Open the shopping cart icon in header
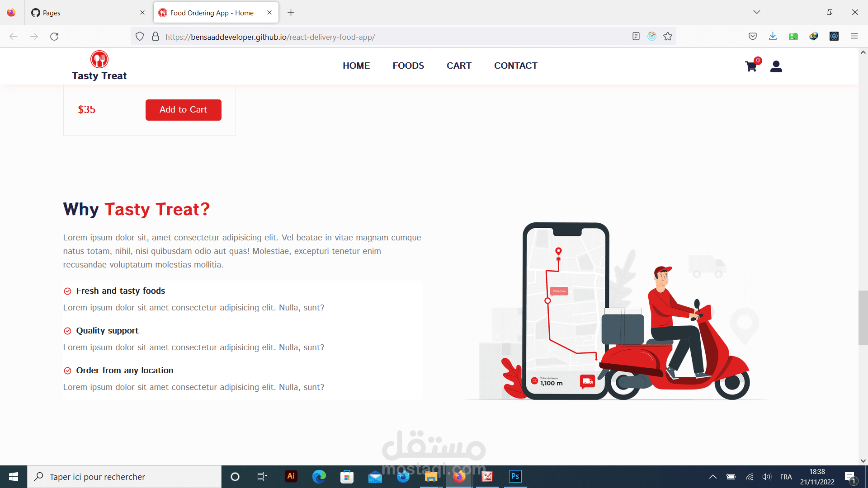The height and width of the screenshot is (488, 868). (751, 66)
